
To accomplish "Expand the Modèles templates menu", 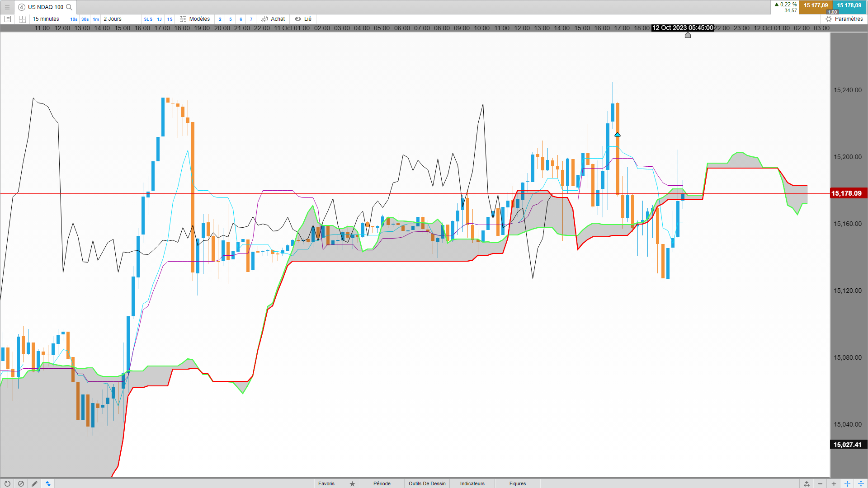I will tap(195, 19).
